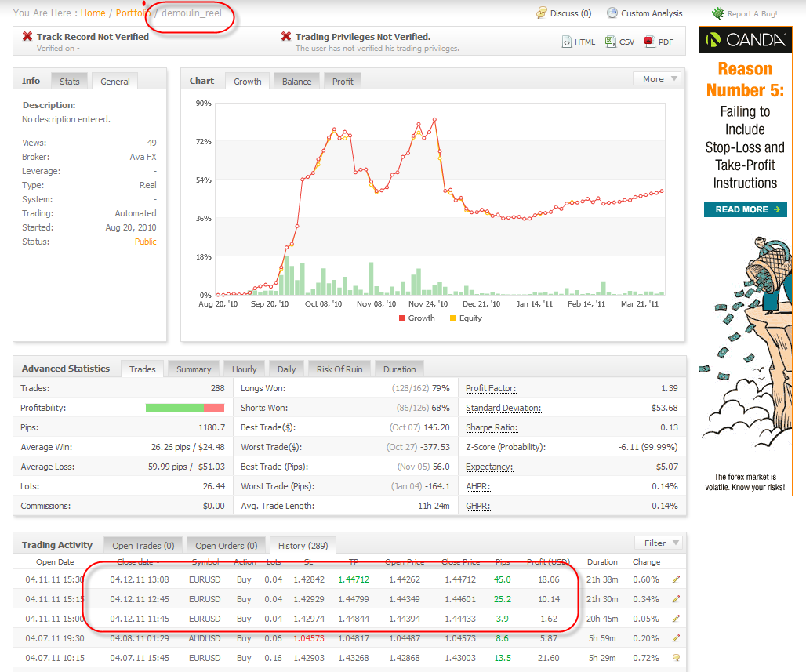Image resolution: width=806 pixels, height=672 pixels.
Task: Click comment bubble icon on last trade row
Action: [676, 658]
